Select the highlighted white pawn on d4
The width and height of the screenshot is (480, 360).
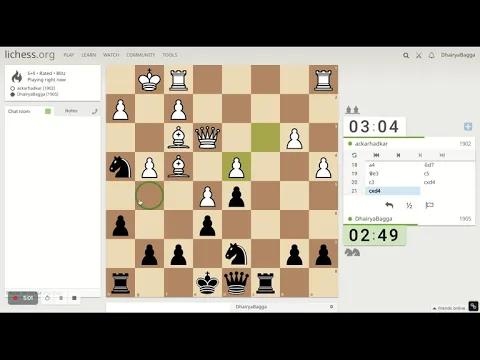pos(236,166)
